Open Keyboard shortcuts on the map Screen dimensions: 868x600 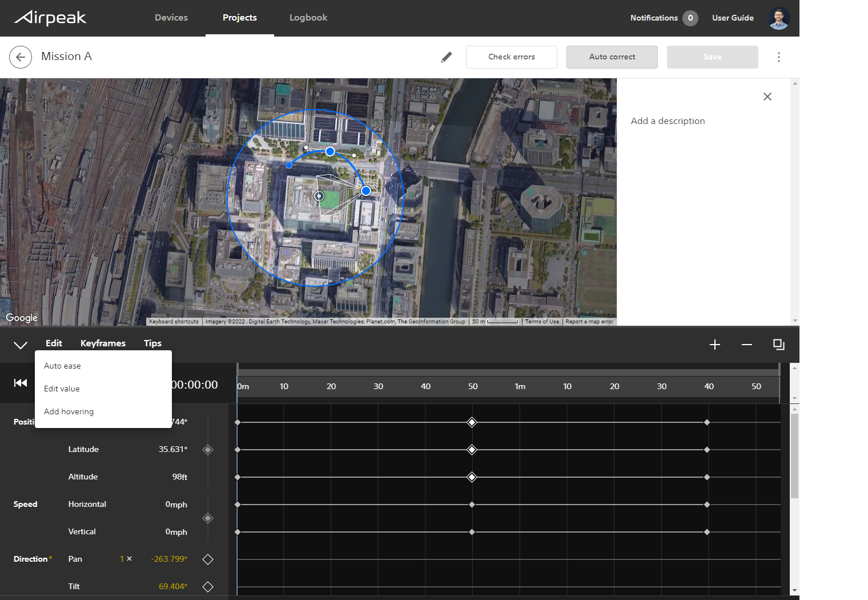coord(174,322)
